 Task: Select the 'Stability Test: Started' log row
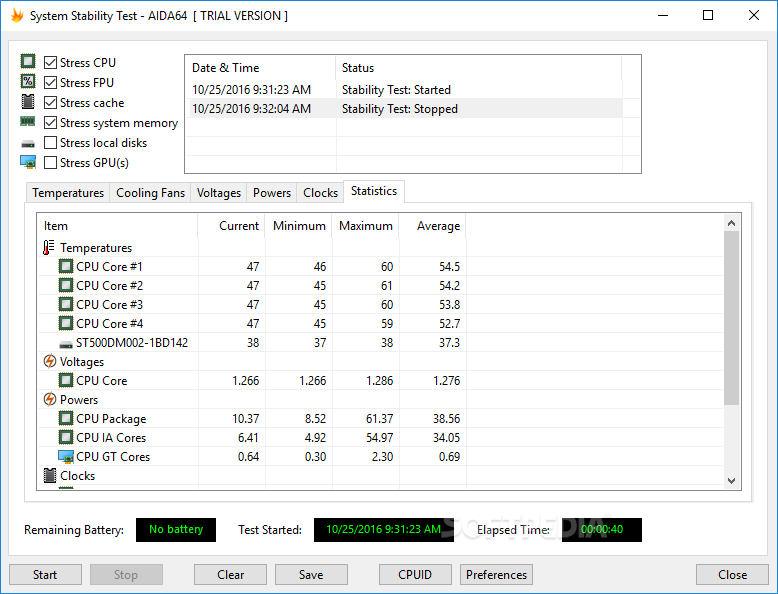[x=404, y=90]
